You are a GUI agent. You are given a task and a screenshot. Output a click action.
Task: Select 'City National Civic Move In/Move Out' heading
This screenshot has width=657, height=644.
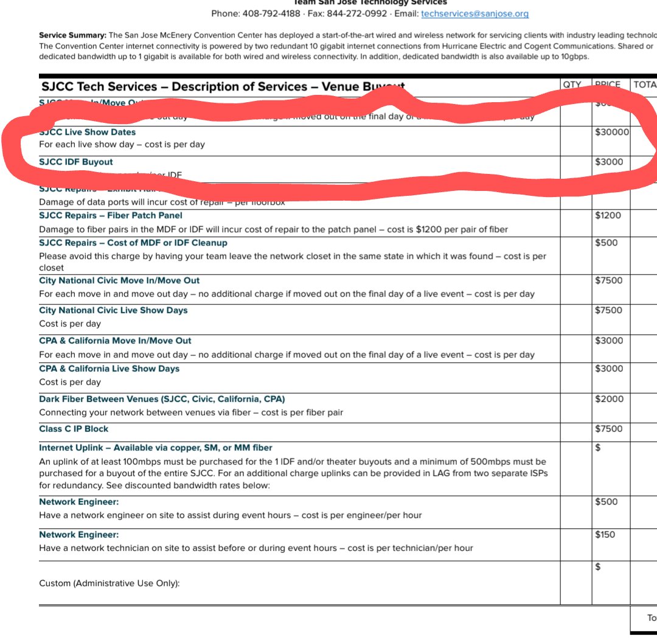tap(119, 280)
